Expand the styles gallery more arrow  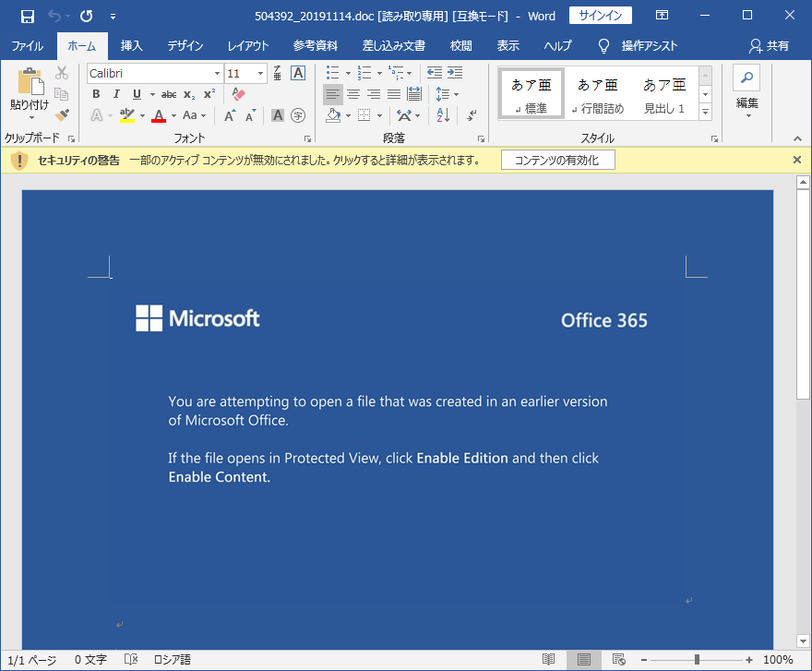coord(706,113)
